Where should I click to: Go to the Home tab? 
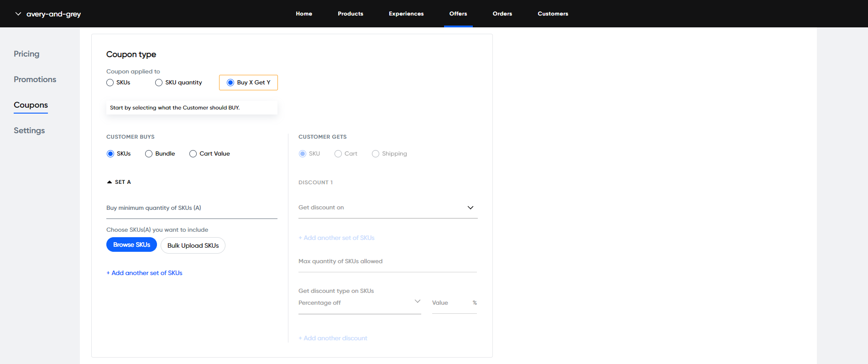pyautogui.click(x=304, y=14)
